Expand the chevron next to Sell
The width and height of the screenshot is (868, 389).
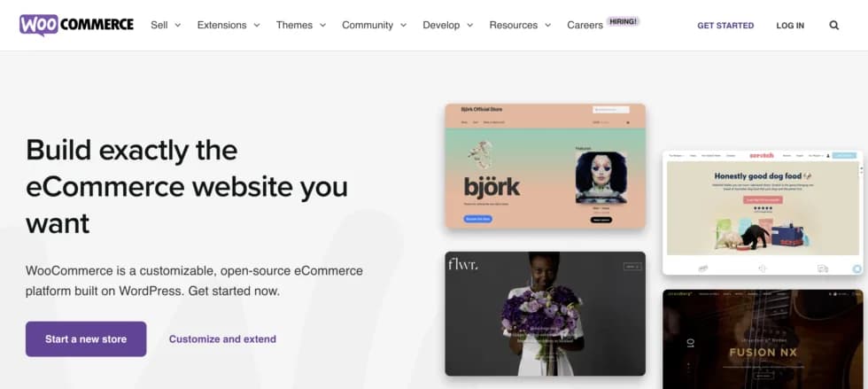coord(178,26)
